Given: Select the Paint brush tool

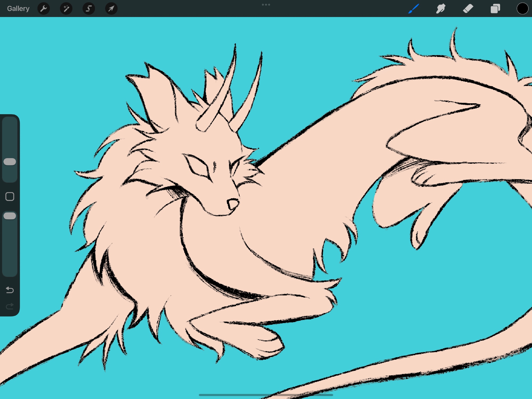Looking at the screenshot, I should click(x=414, y=9).
